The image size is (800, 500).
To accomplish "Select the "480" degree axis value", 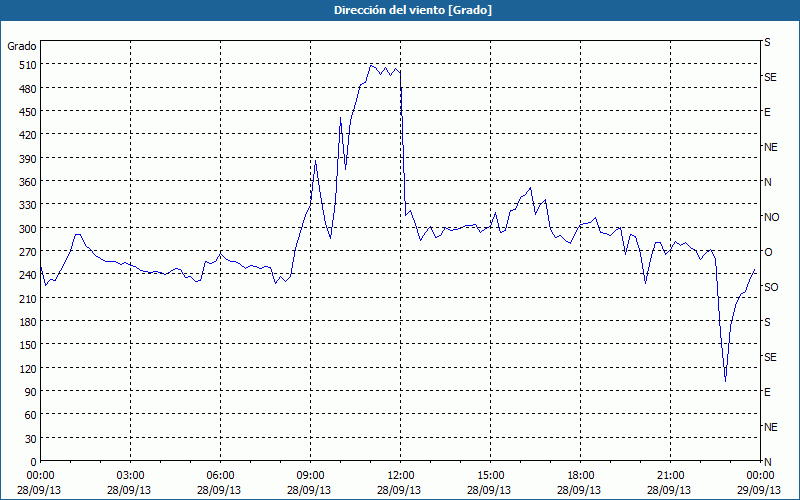I will pos(28,89).
